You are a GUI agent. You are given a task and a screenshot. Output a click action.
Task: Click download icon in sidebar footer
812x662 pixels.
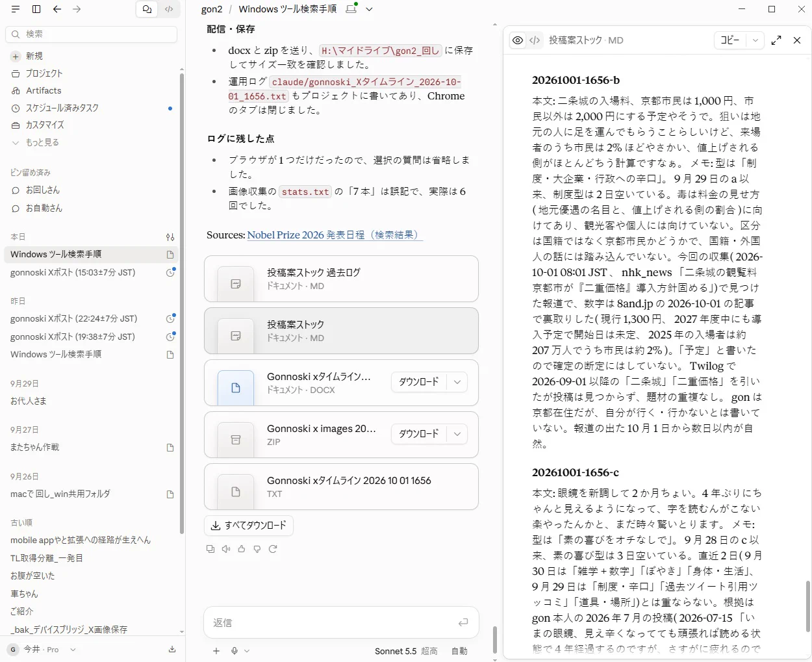click(172, 649)
